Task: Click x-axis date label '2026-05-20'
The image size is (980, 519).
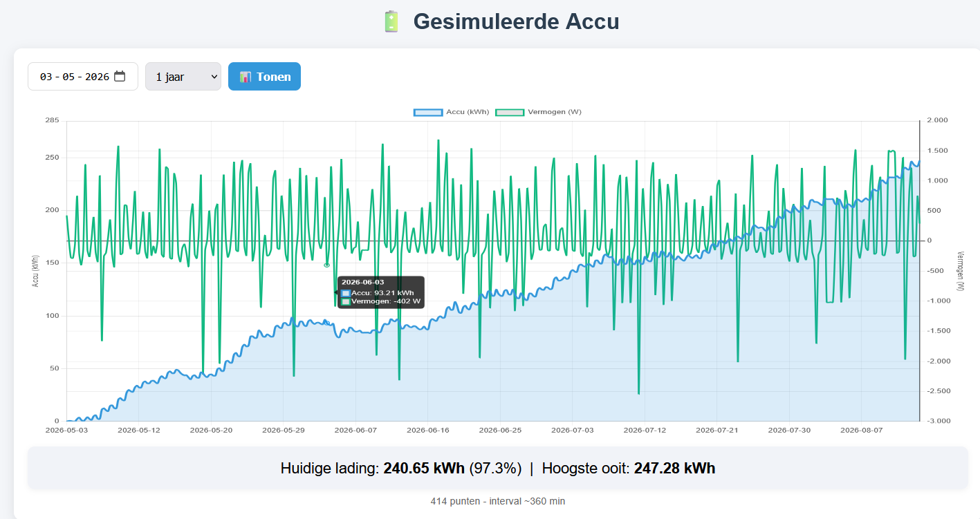Action: [x=211, y=430]
